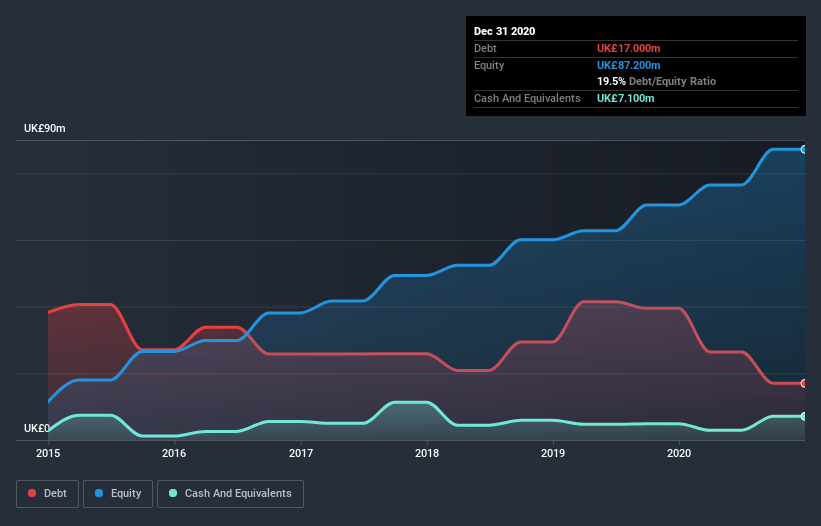The height and width of the screenshot is (526, 821).
Task: Click the 2016 axis label
Action: pos(174,453)
